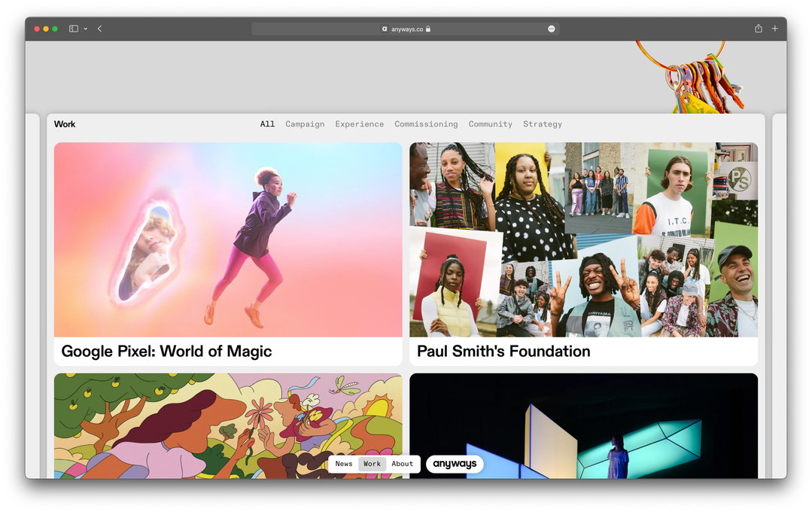The image size is (812, 512).
Task: Enter full screen with green button
Action: coord(55,29)
